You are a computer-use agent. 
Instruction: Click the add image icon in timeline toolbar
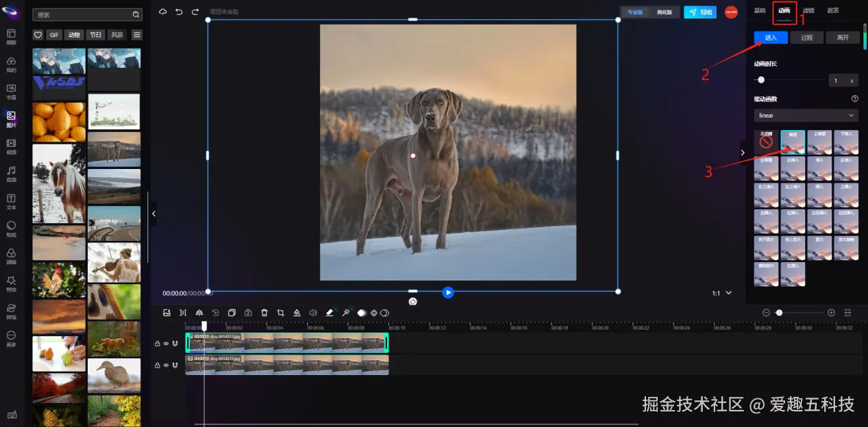tap(166, 313)
